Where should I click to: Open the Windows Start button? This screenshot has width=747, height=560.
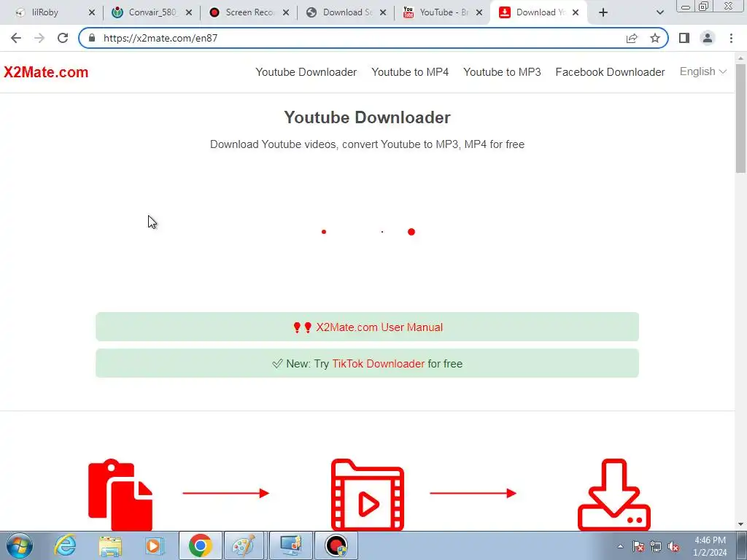(x=19, y=545)
